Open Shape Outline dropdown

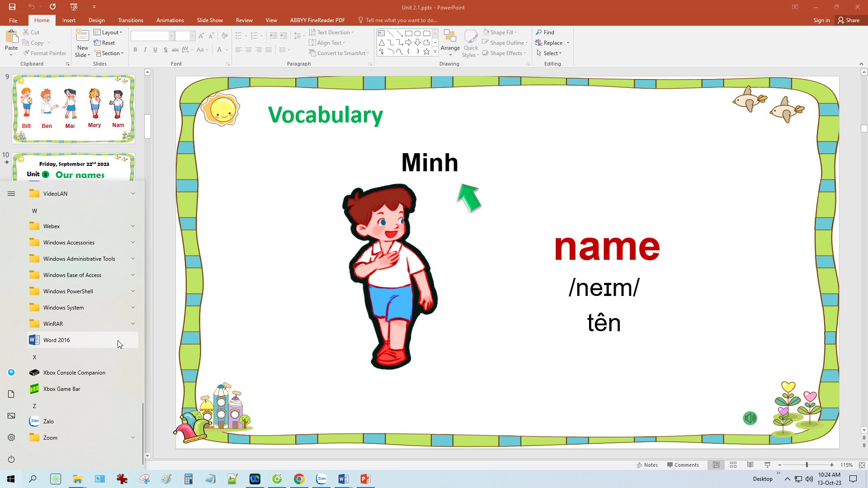point(505,43)
